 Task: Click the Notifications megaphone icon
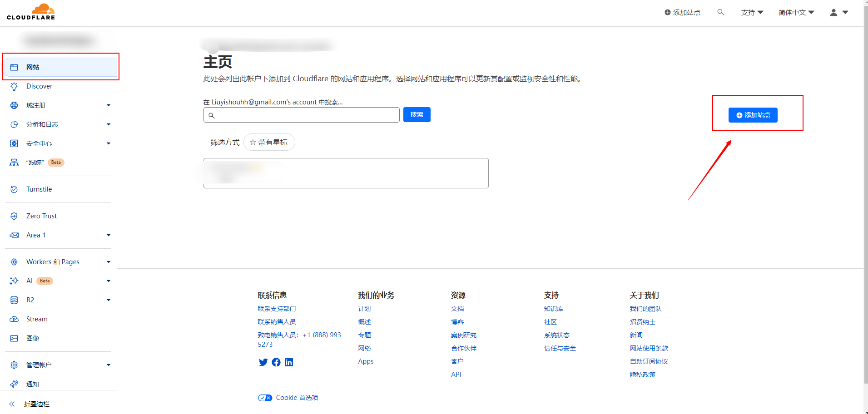tap(14, 384)
